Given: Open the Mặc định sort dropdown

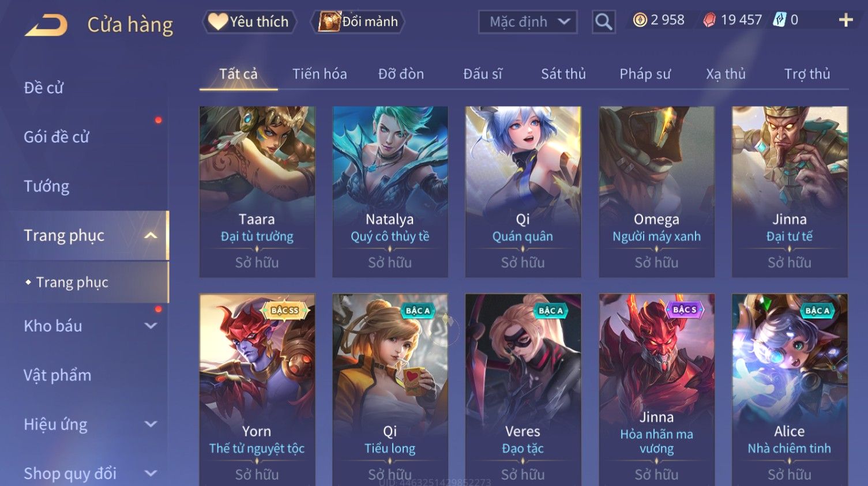Looking at the screenshot, I should click(528, 22).
